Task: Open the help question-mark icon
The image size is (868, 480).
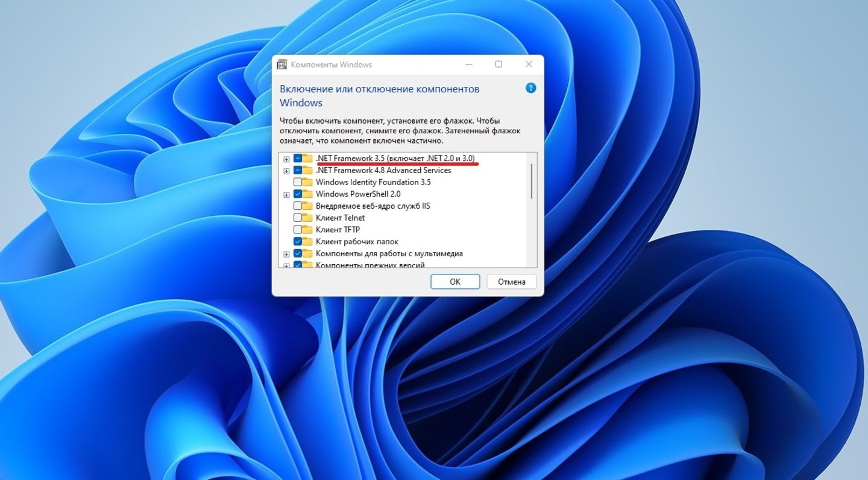Action: (x=530, y=88)
